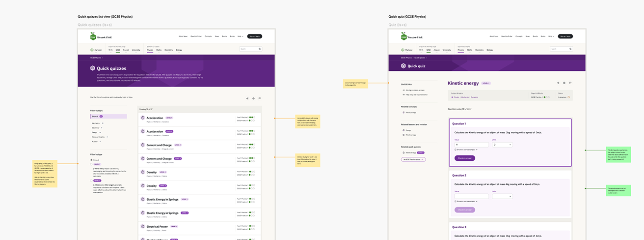
Task: Click quiz timer icon of Elastic Energy in Springs Level 1
Action: [x=143, y=199]
